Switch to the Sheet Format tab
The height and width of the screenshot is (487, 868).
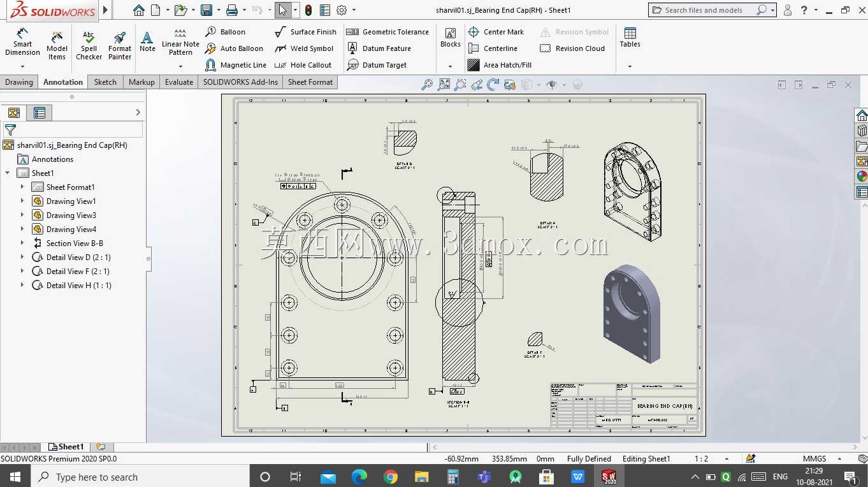point(310,82)
